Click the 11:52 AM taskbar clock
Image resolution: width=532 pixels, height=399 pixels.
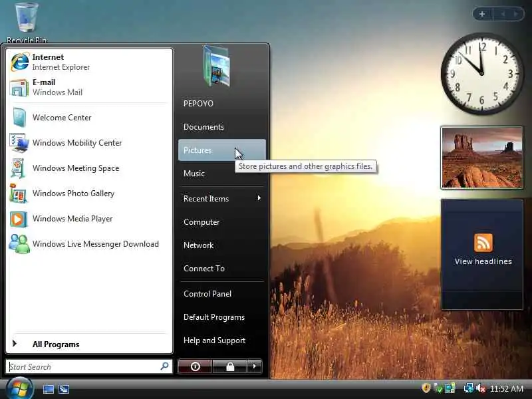[507, 389]
